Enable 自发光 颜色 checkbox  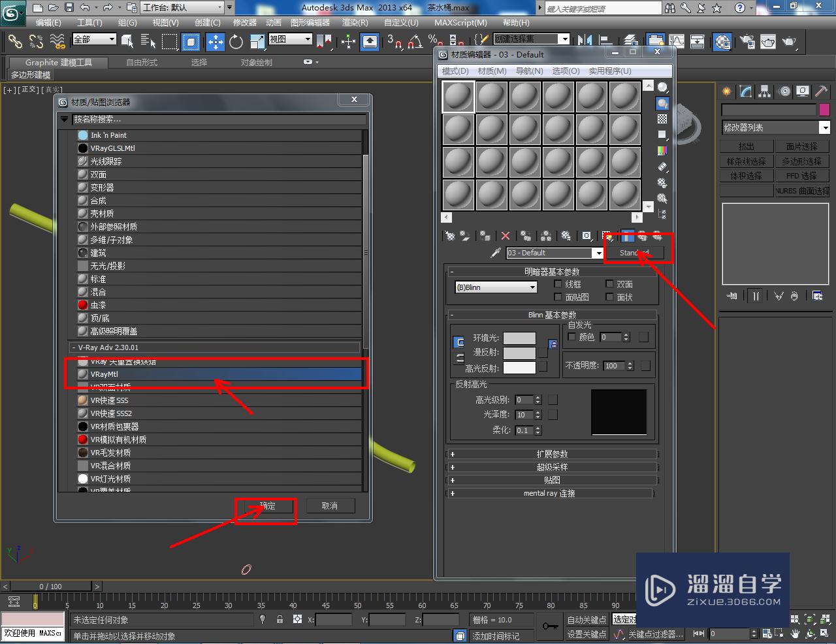[x=572, y=337]
